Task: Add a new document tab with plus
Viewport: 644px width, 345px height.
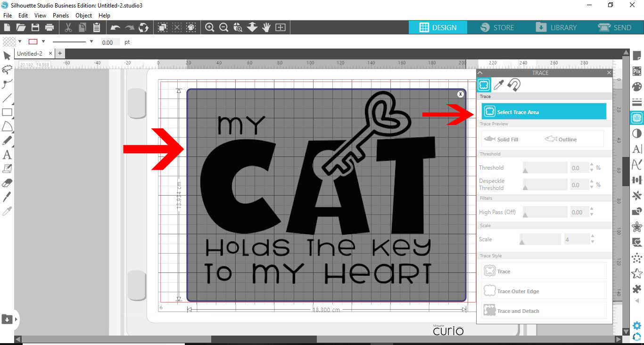Action: (60, 54)
